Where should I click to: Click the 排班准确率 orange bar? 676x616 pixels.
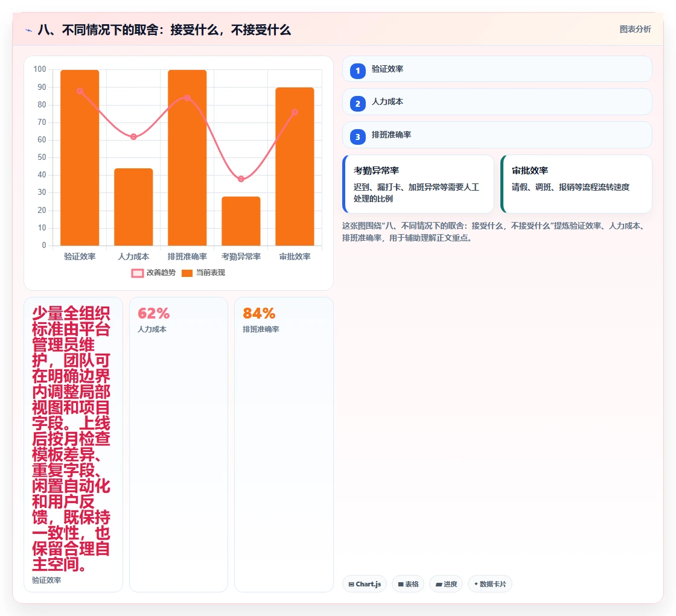187,158
